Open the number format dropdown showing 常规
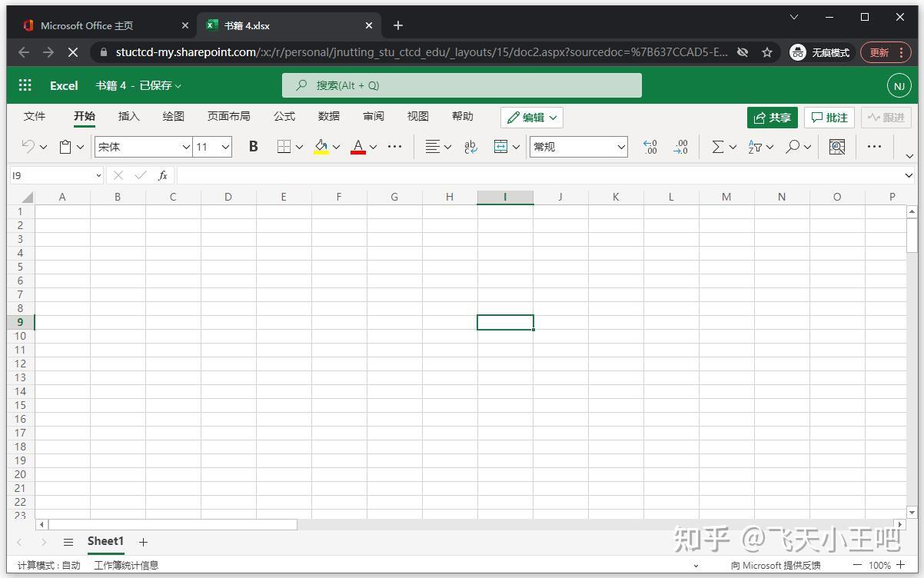The image size is (924, 578). [x=578, y=146]
